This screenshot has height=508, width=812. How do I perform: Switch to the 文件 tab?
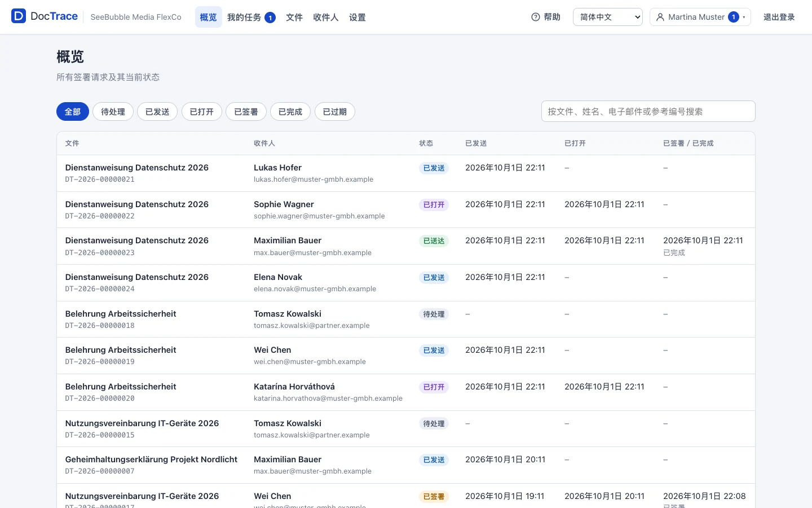click(294, 17)
